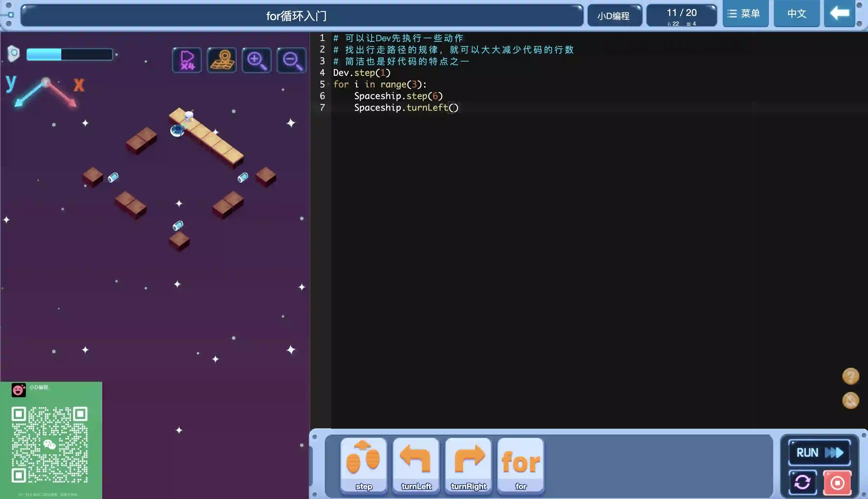868x499 pixels.
Task: Insert the turnRight code block
Action: [468, 465]
